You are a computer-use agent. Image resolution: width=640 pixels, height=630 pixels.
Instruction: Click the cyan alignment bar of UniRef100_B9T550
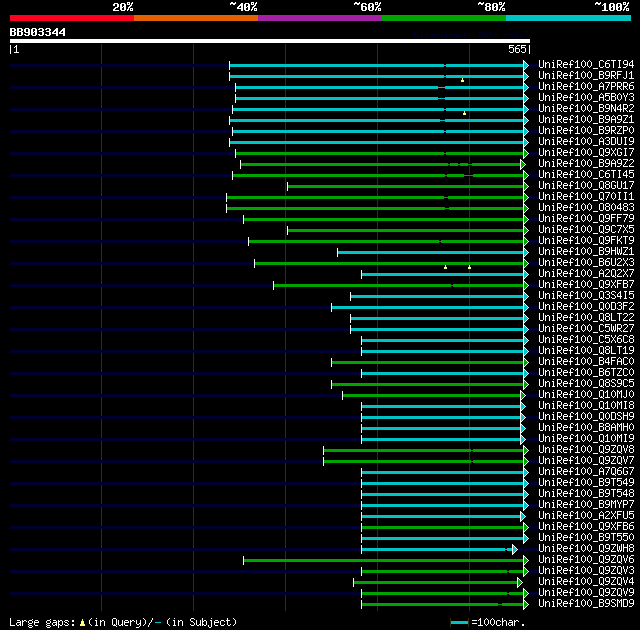pos(443,539)
